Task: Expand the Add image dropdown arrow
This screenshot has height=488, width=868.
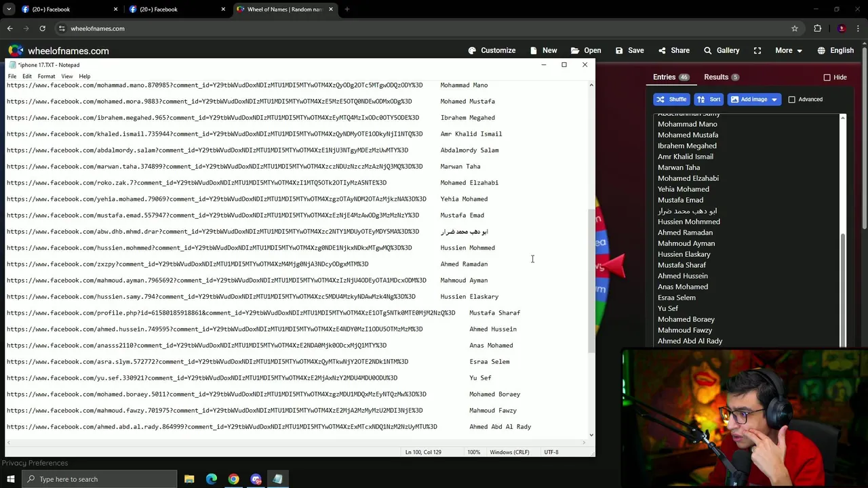Action: coord(774,99)
